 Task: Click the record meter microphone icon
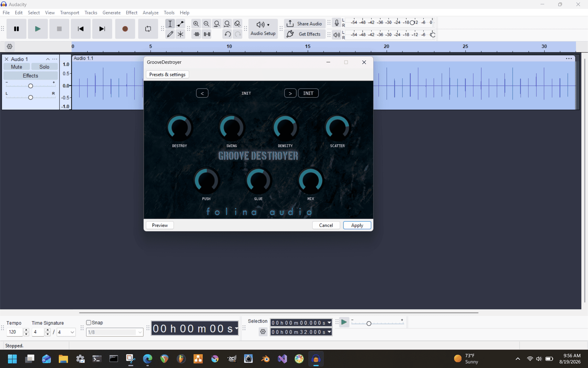coord(337,23)
